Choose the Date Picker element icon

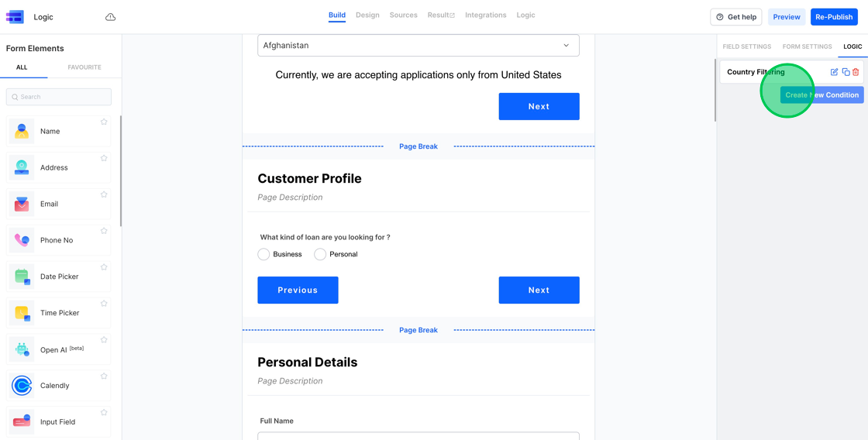click(22, 277)
